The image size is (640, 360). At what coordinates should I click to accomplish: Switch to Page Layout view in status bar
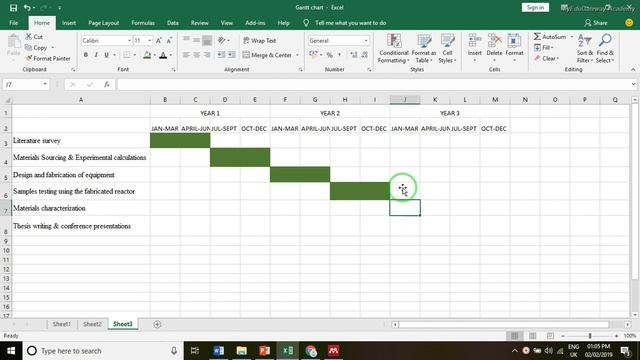[532, 336]
